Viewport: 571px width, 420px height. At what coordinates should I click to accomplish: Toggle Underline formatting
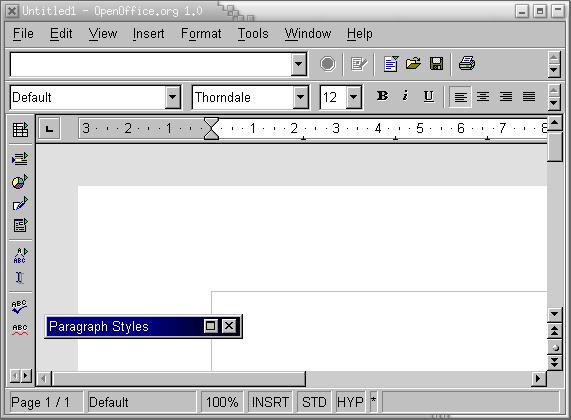click(x=429, y=96)
